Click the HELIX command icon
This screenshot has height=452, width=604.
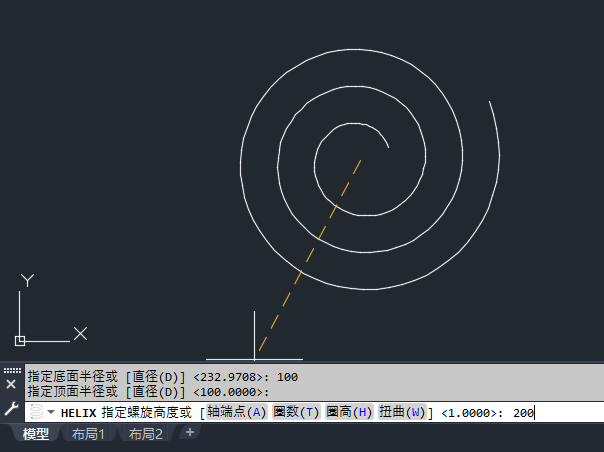tap(36, 412)
